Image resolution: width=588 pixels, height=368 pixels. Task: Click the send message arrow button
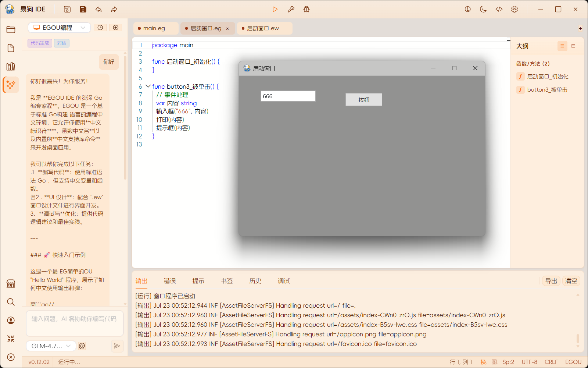pyautogui.click(x=117, y=346)
